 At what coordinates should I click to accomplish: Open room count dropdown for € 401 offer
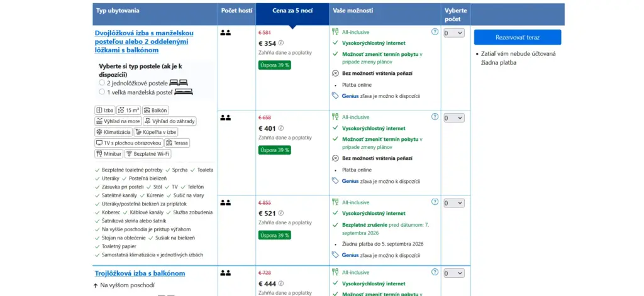(454, 118)
